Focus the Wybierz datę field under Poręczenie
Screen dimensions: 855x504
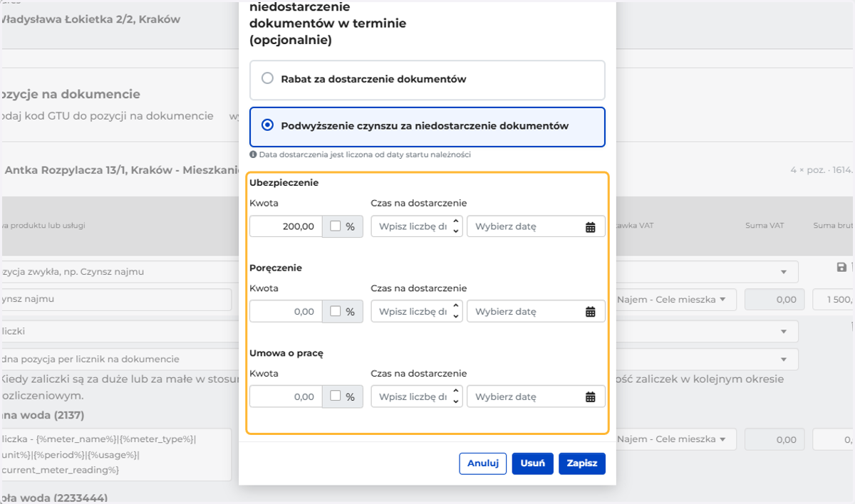536,311
